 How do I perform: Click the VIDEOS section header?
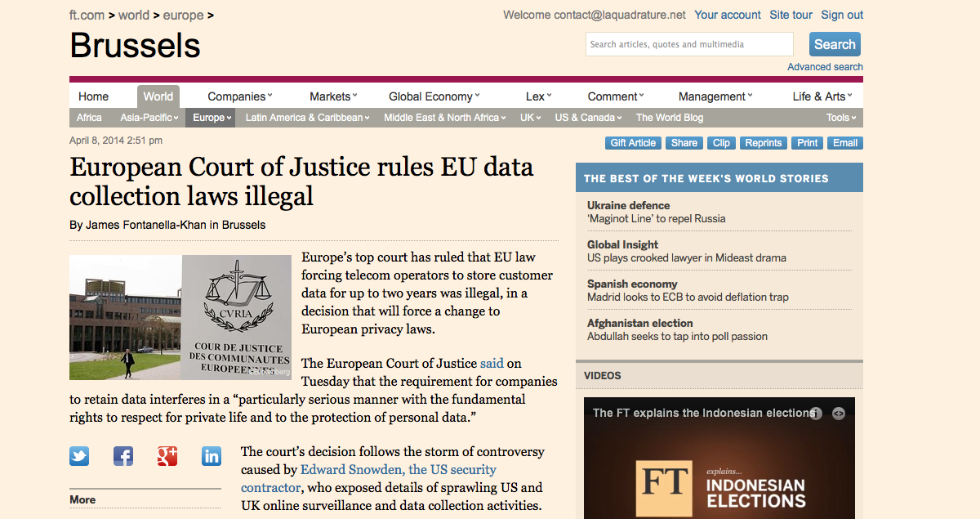(x=603, y=376)
